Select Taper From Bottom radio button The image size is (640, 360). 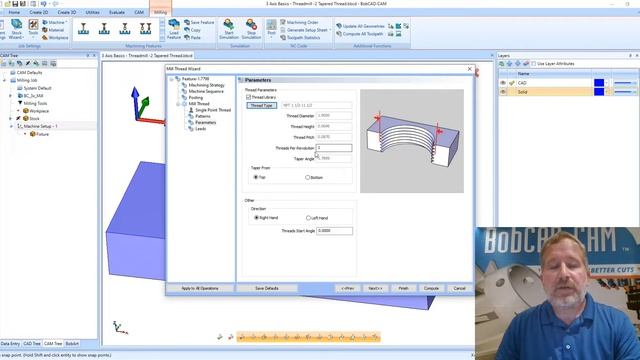308,178
